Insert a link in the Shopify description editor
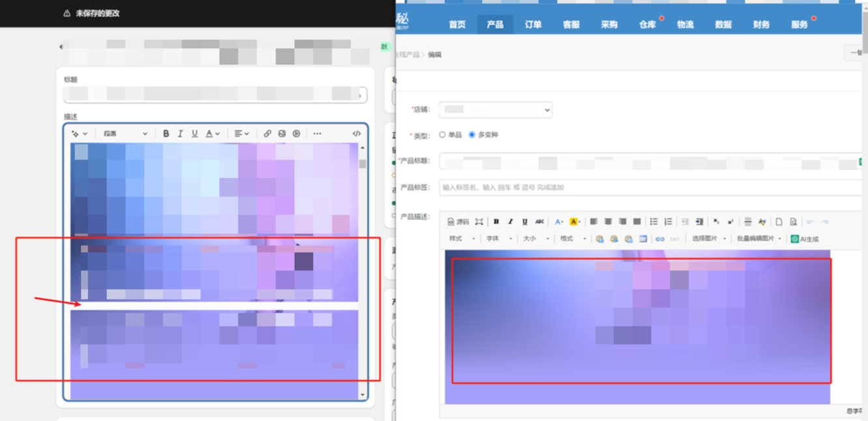This screenshot has height=421, width=868. [x=267, y=134]
